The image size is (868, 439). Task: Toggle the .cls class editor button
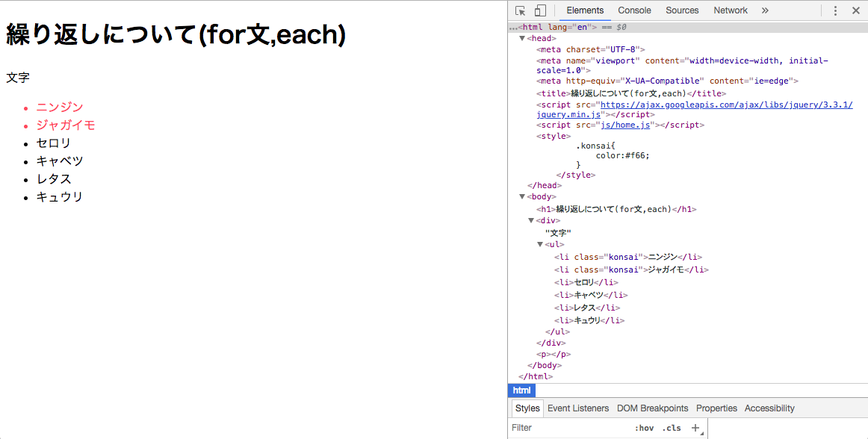tap(671, 428)
